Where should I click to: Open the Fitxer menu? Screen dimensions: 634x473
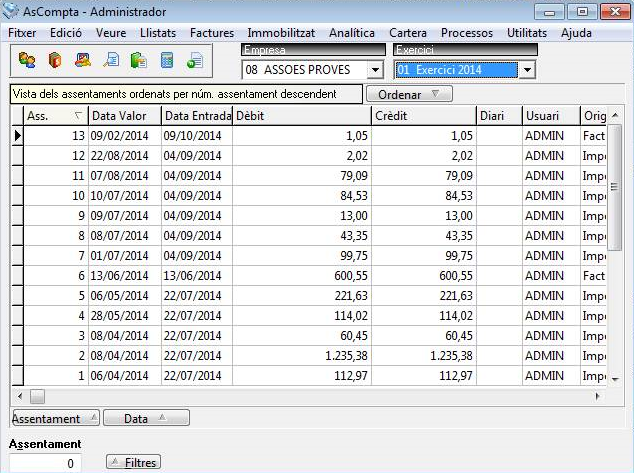[22, 33]
